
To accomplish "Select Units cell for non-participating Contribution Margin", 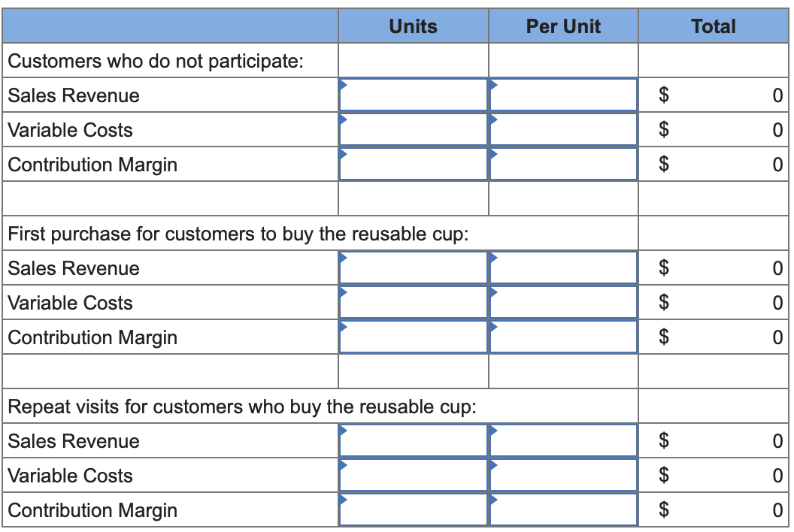I will tap(414, 164).
